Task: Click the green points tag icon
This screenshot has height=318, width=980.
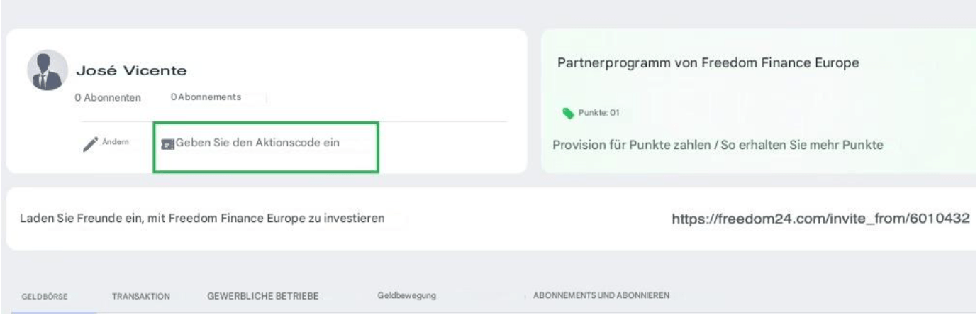Action: (569, 113)
